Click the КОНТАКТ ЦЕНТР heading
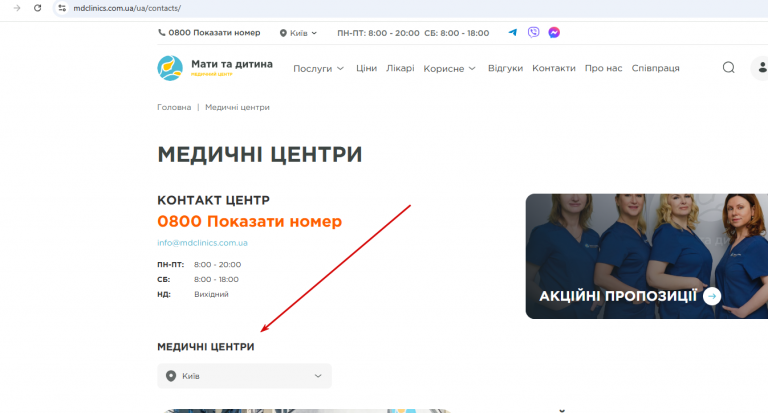This screenshot has height=413, width=768. [x=214, y=200]
